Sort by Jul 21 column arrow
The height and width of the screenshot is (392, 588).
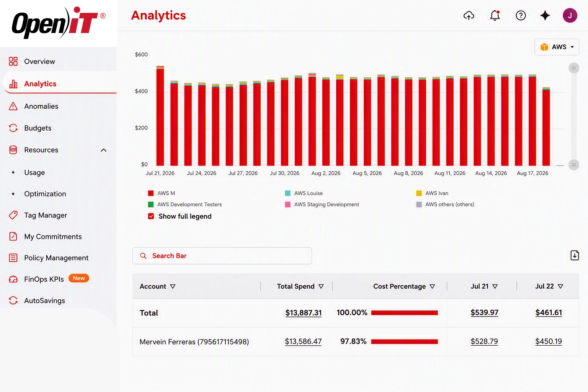[x=495, y=286]
